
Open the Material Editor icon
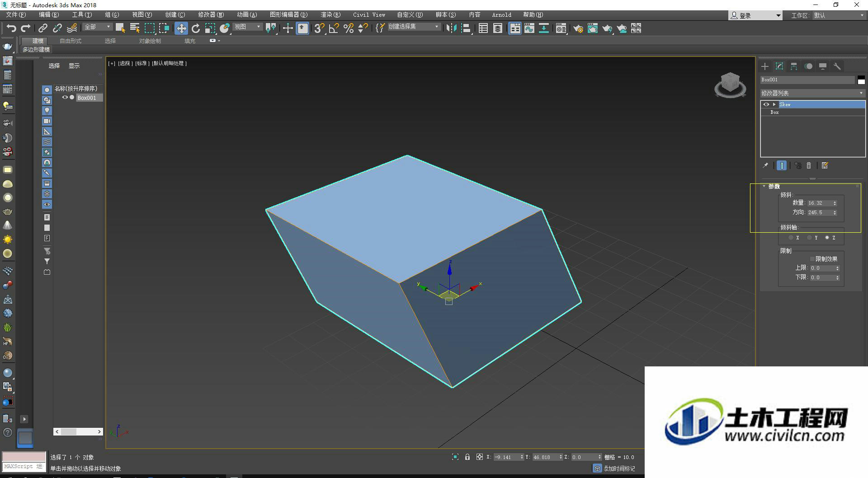561,28
